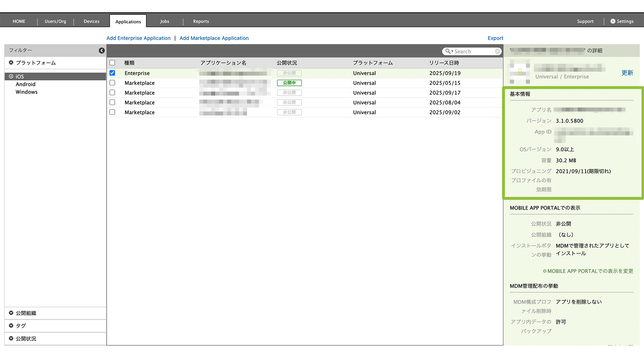Expand the タグ filter section
Screen dimensions: 644x362
tap(11, 326)
